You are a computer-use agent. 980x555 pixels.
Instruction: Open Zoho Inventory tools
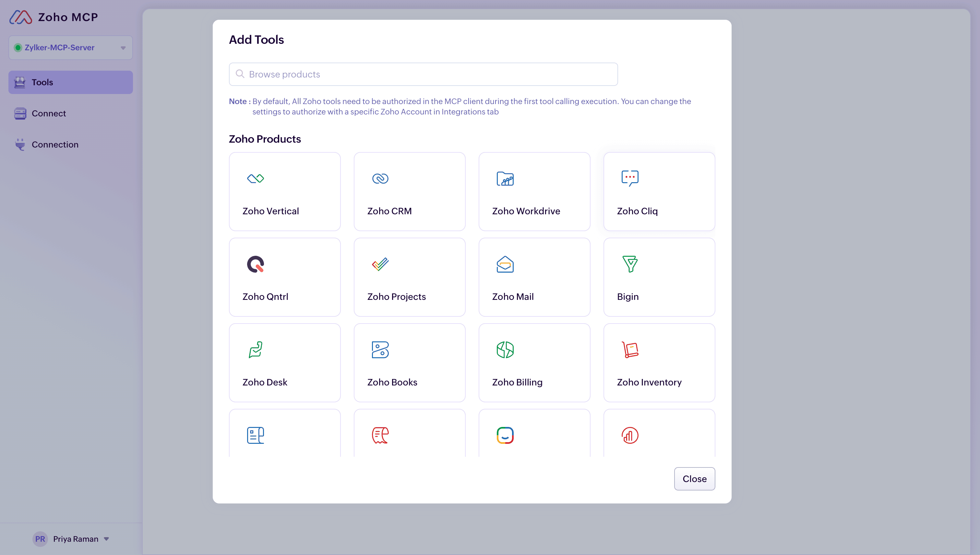[x=659, y=362]
